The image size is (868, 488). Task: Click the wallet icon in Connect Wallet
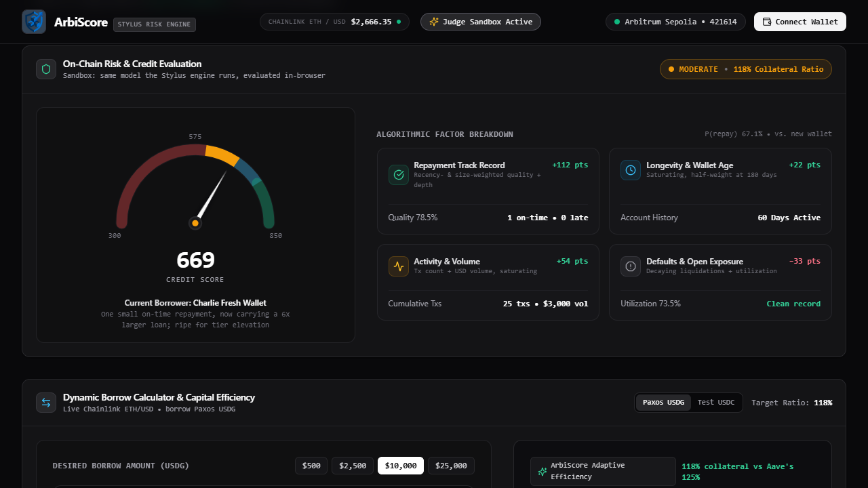tap(767, 22)
